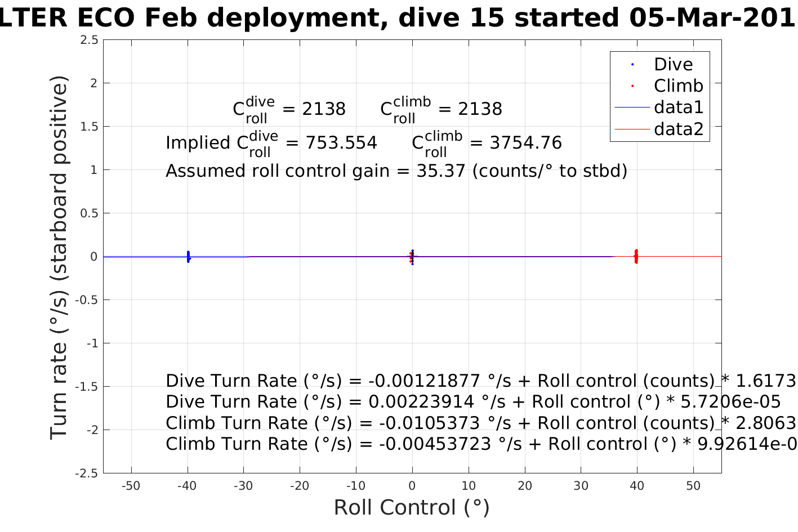Click the blue dive data cluster at -40°
Viewport: 798px width, 532px height.
188,257
